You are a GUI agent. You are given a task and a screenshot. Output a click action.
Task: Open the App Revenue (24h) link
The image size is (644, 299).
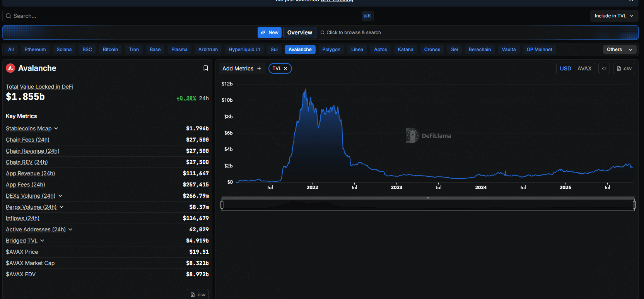tap(31, 173)
